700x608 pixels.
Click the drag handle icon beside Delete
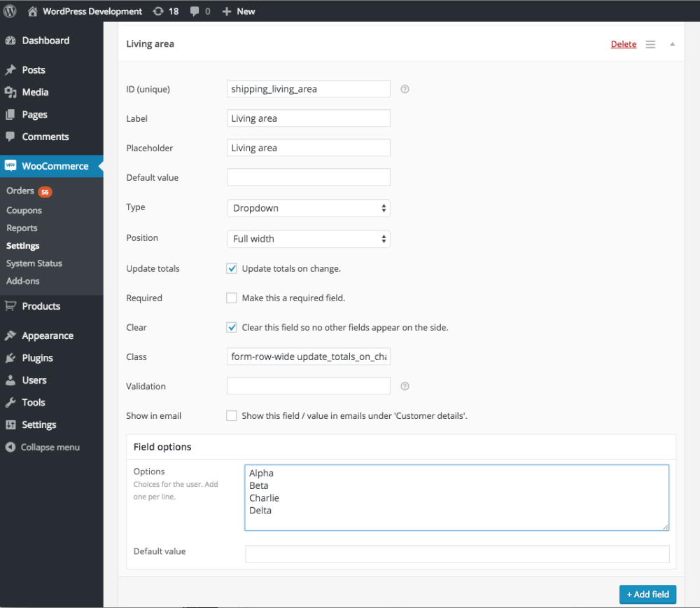pyautogui.click(x=650, y=44)
